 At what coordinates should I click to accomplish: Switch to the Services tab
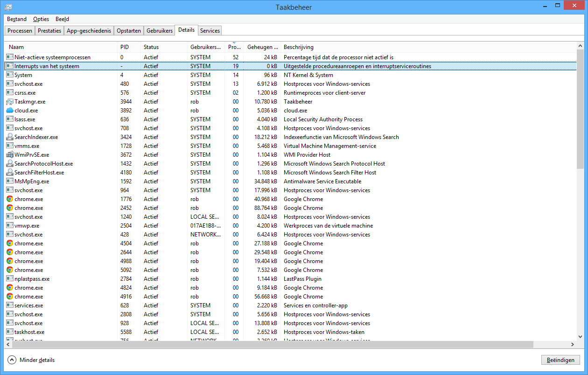[x=210, y=31]
